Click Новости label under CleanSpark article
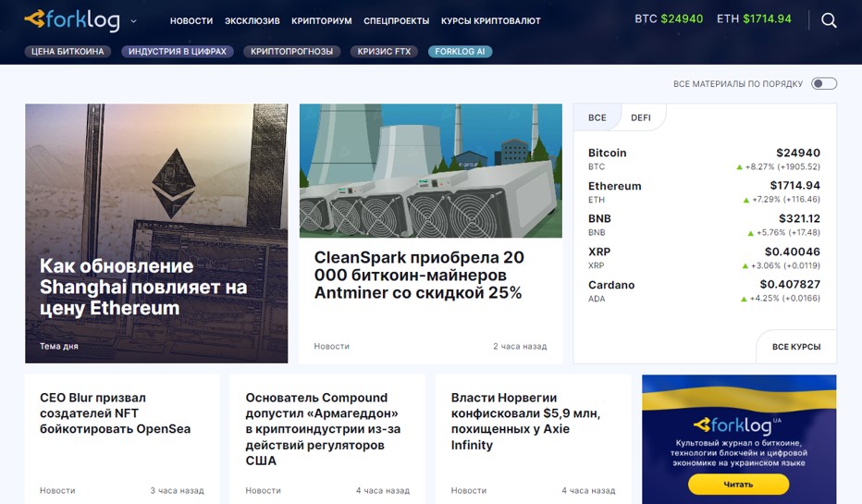 [331, 346]
